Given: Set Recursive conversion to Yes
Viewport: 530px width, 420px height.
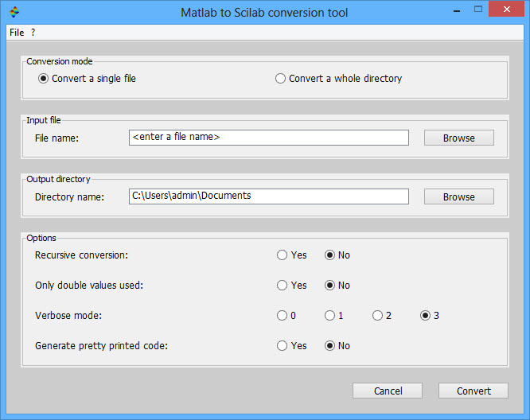Looking at the screenshot, I should coord(292,255).
